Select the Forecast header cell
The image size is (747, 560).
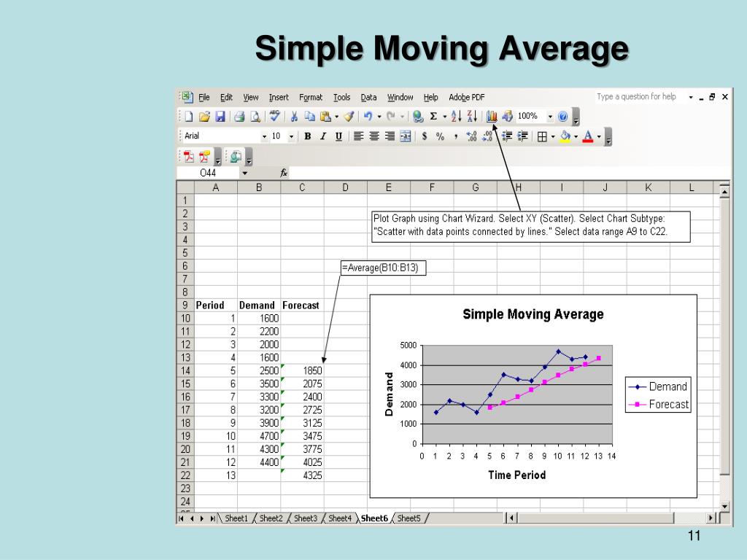click(302, 306)
